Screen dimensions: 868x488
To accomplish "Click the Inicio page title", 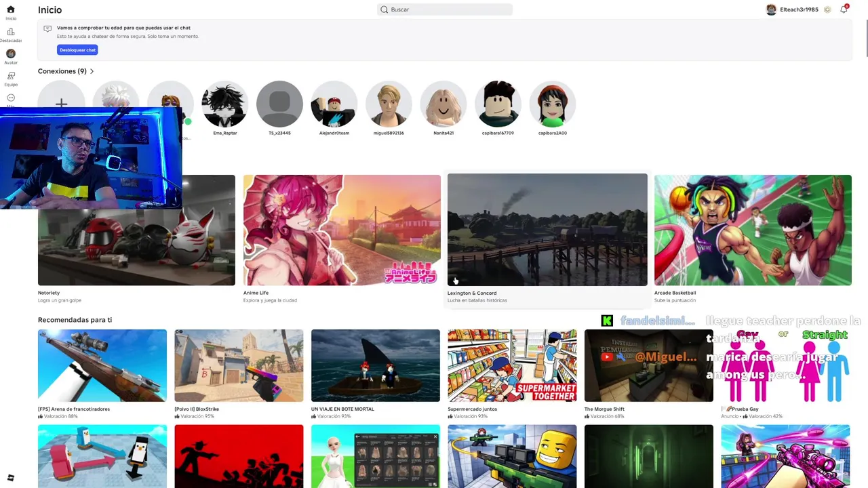I will pyautogui.click(x=50, y=9).
